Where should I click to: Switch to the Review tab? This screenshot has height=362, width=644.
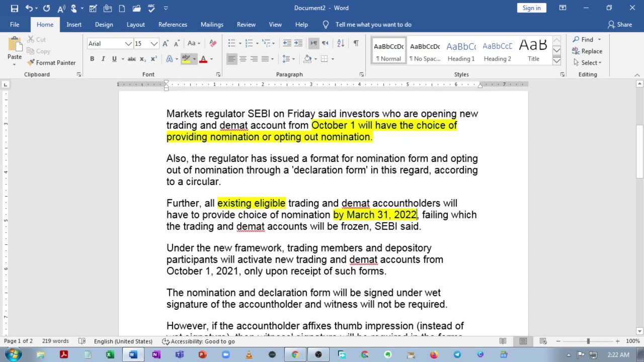tap(246, 25)
